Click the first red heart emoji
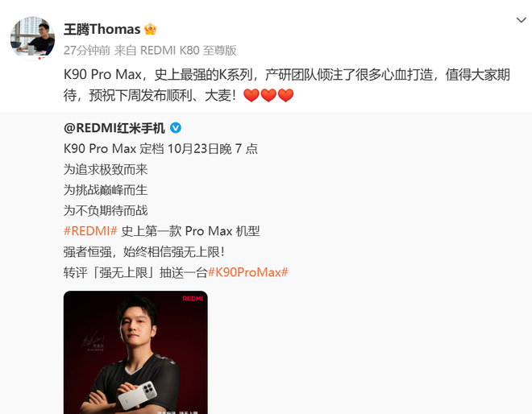This screenshot has width=532, height=414. click(x=251, y=95)
